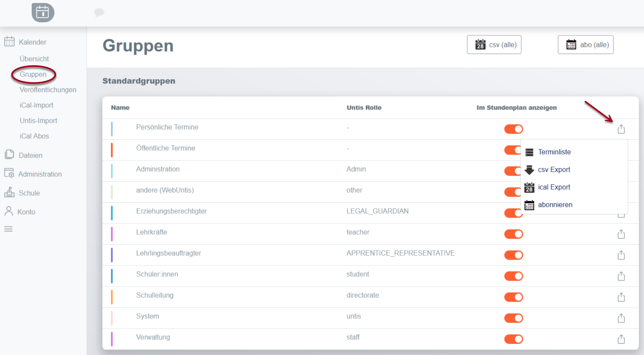This screenshot has height=355, width=644.
Task: Toggle Administration group timetable display
Action: click(x=513, y=171)
